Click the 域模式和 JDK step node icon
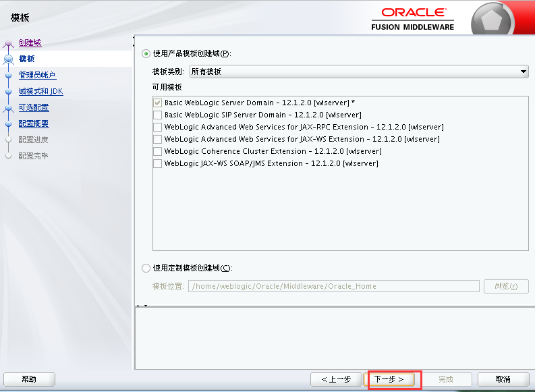This screenshot has width=535, height=392. (9, 92)
